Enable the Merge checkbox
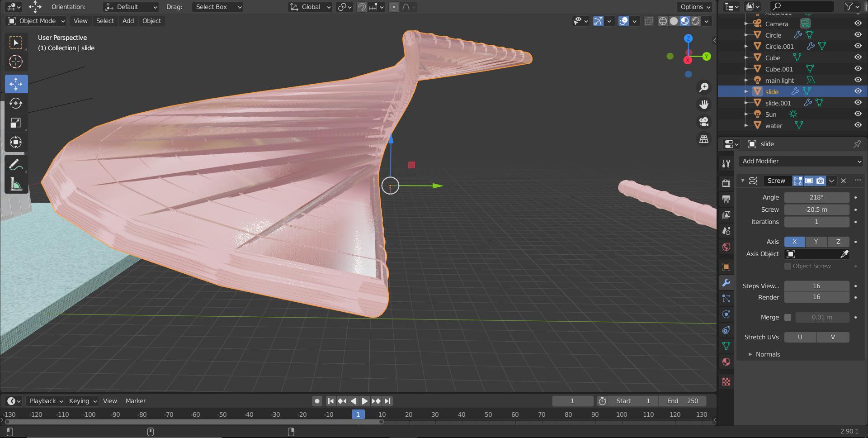Screen dimensions: 868x438 [x=788, y=317]
